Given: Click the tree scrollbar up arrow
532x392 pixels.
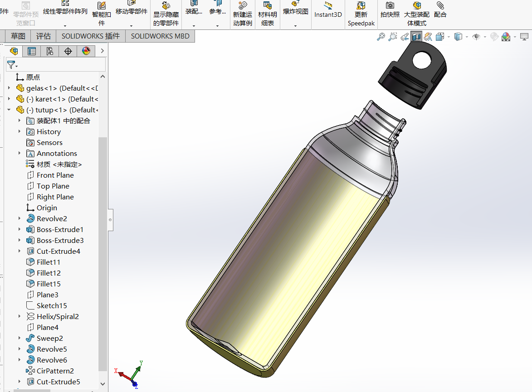Looking at the screenshot, I should coord(103,77).
